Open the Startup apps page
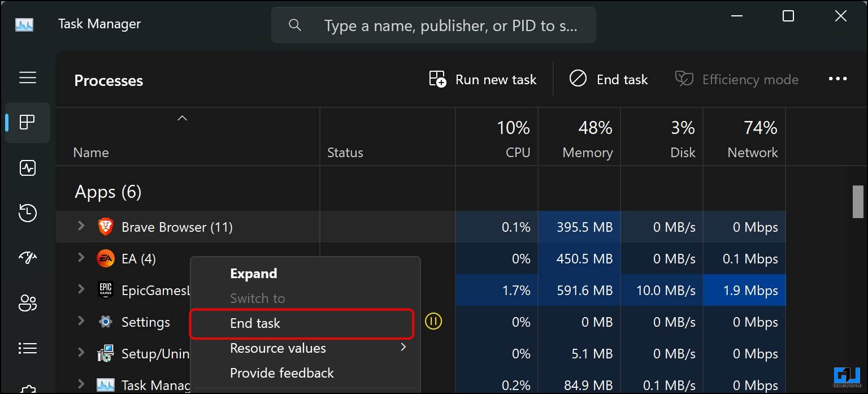 tap(27, 258)
